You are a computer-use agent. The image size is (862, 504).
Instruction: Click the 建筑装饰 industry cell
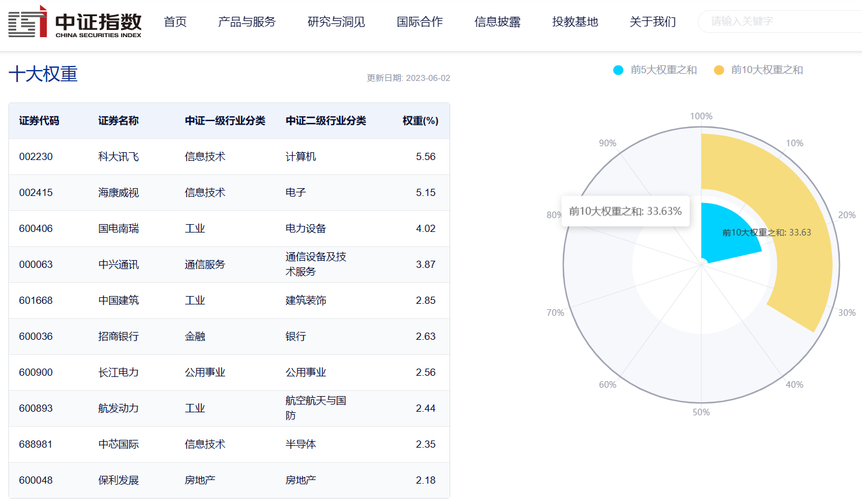coord(306,301)
